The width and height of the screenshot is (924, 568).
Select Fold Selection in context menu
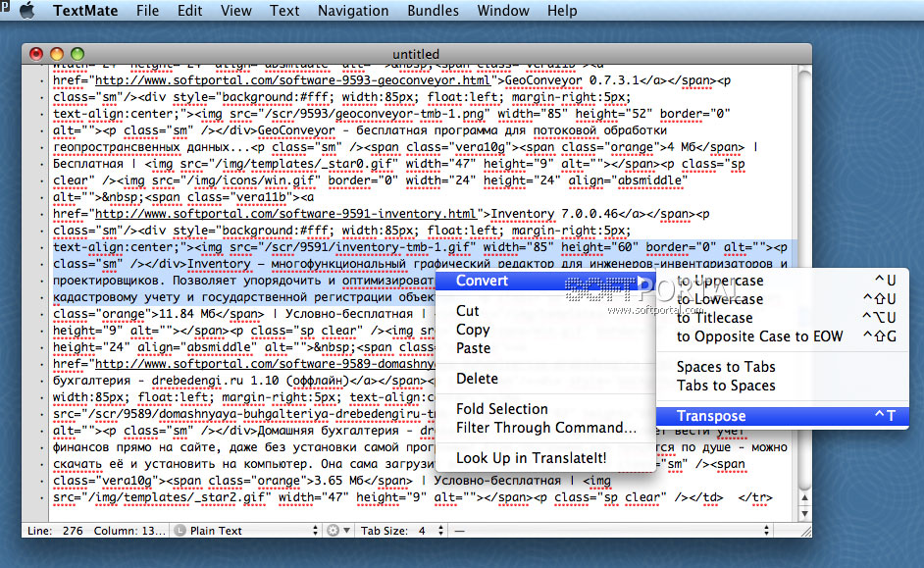pos(545,409)
